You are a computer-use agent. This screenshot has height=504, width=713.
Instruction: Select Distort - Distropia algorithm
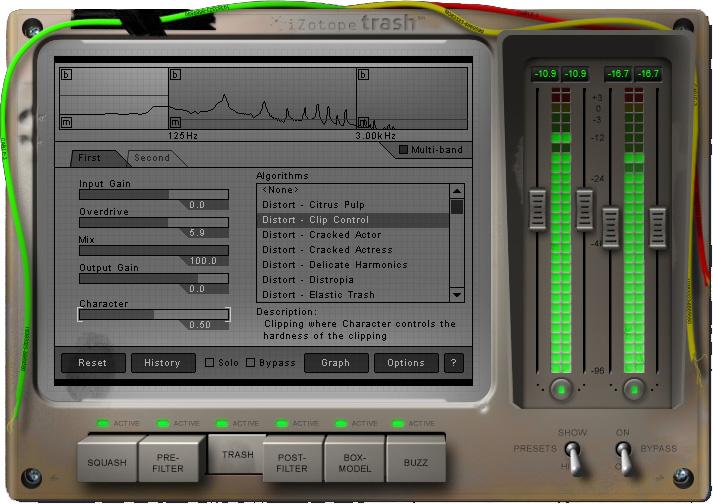pos(354,280)
